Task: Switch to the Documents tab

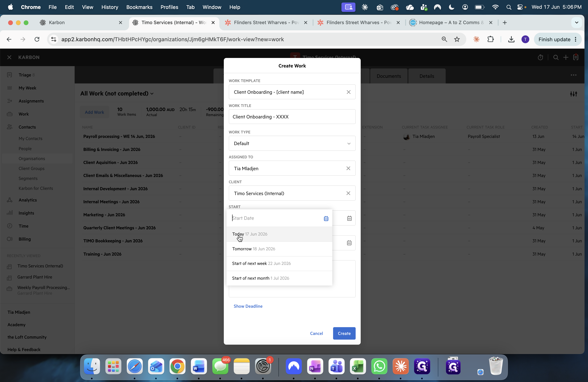Action: (389, 76)
